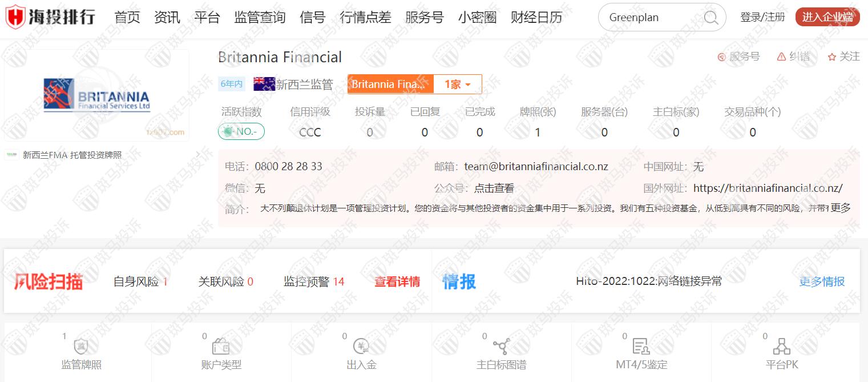Go to 财经日历 in the navigation
The image size is (868, 382).
click(536, 18)
